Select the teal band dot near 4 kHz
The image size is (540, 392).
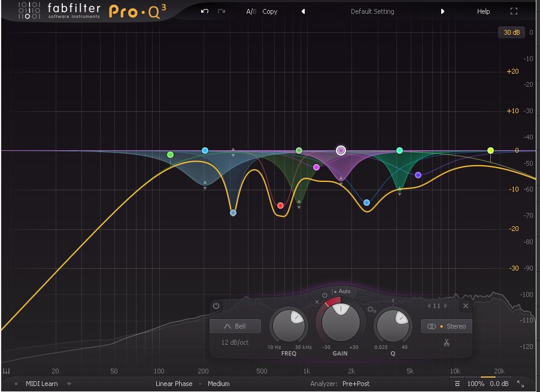point(399,150)
